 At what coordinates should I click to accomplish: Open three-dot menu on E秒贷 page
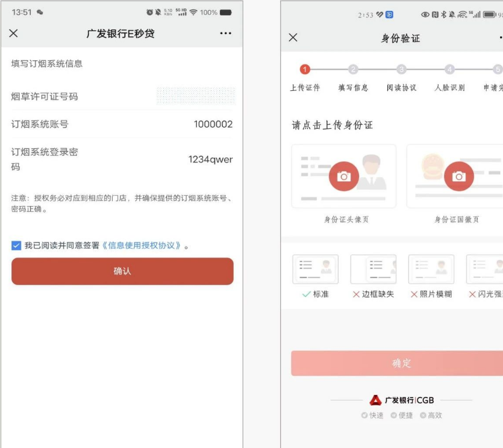tap(225, 34)
